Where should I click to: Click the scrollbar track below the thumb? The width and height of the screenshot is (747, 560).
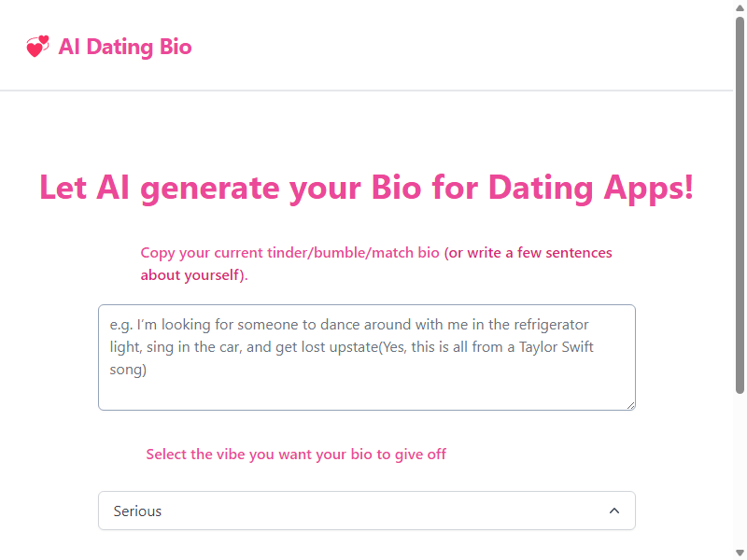(x=740, y=470)
